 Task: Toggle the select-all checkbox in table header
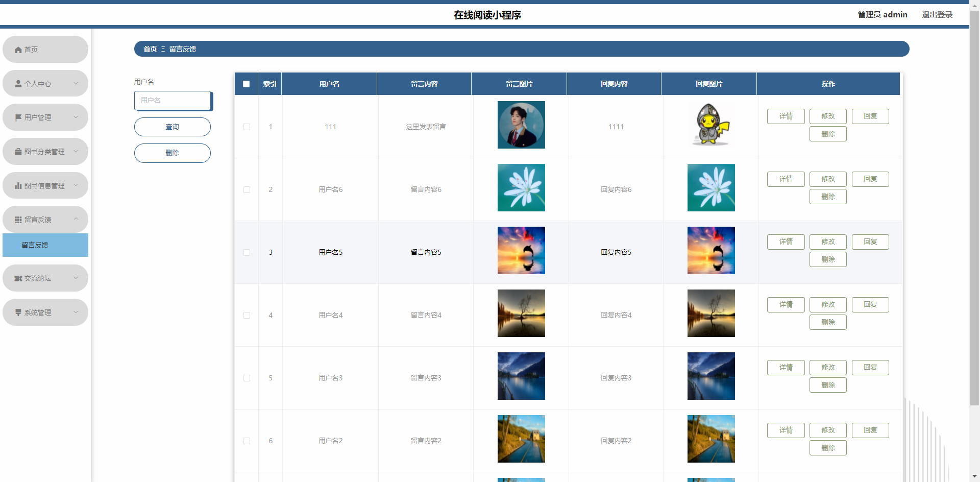(247, 84)
